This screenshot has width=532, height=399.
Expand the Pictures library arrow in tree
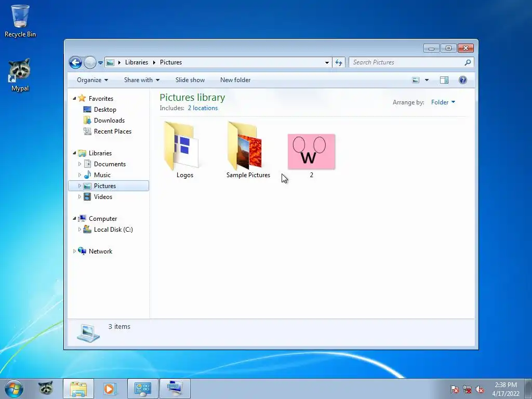coord(79,186)
